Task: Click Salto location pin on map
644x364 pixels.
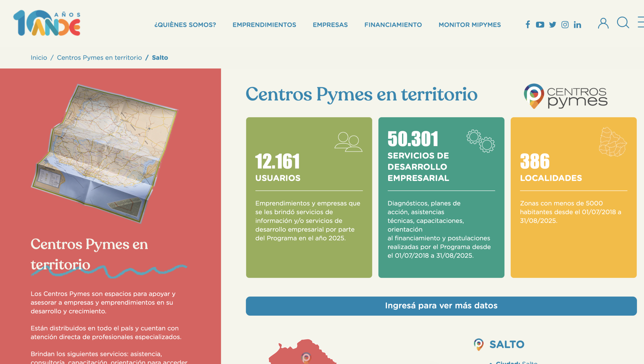Action: tap(306, 357)
